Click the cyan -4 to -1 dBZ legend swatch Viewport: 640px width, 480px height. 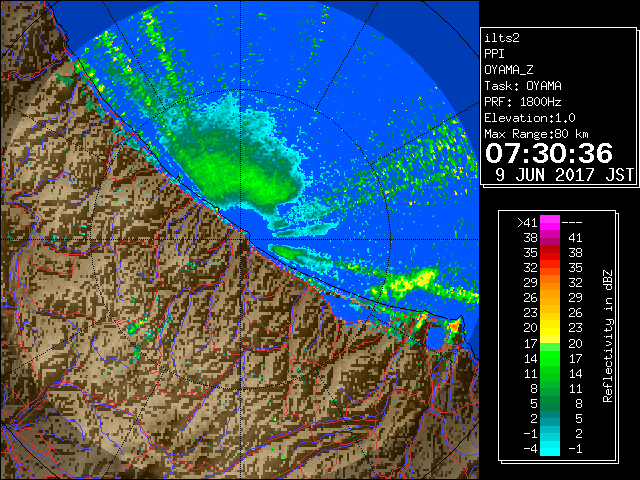550,448
